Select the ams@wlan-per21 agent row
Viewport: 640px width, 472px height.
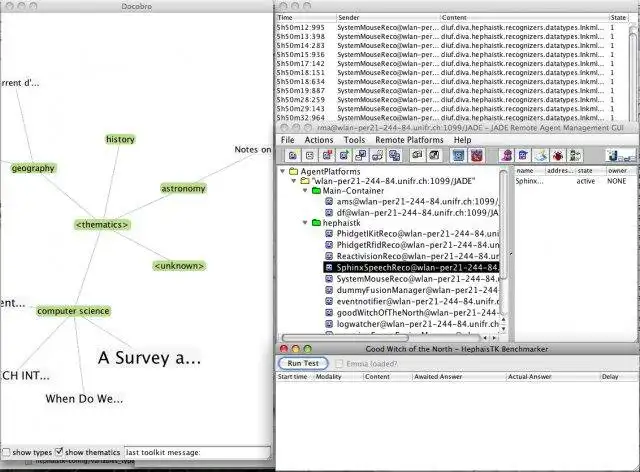coord(411,201)
